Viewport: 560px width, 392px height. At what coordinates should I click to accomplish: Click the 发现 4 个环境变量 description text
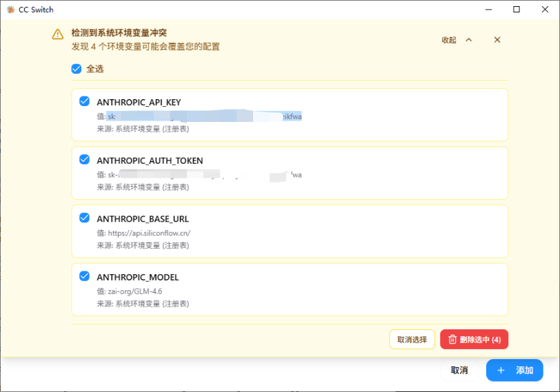[146, 47]
